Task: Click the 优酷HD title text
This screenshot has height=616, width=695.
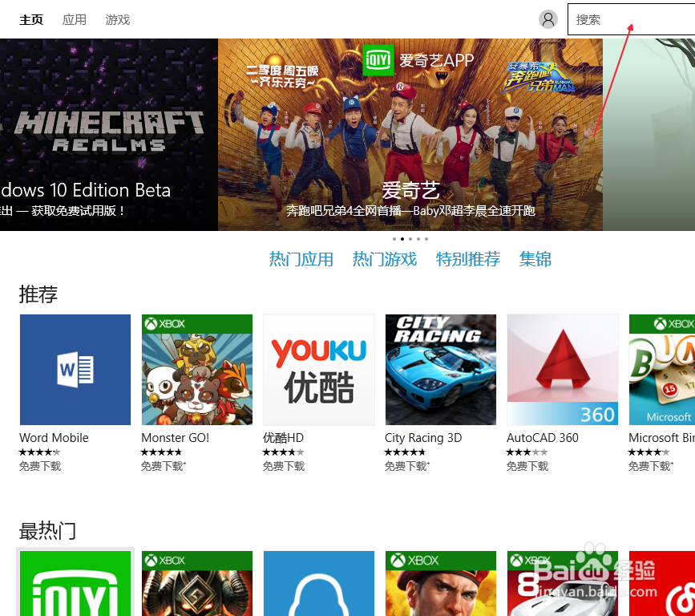Action: tap(283, 438)
